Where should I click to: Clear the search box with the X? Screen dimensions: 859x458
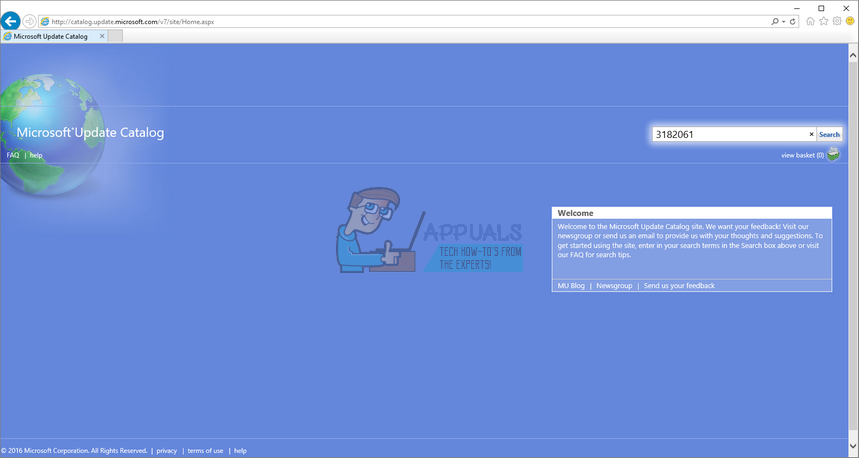tap(812, 134)
